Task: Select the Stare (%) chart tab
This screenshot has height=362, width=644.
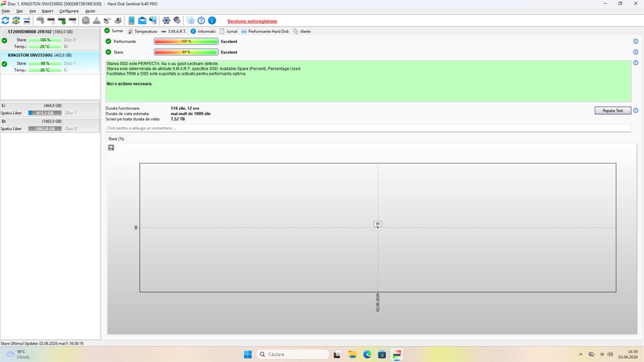Action: pyautogui.click(x=116, y=139)
